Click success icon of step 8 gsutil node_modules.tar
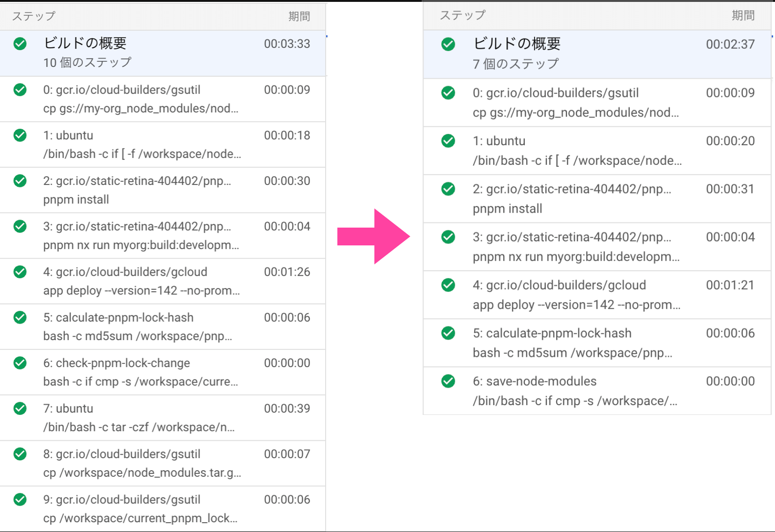Screen dimensions: 775x532 (x=20, y=454)
